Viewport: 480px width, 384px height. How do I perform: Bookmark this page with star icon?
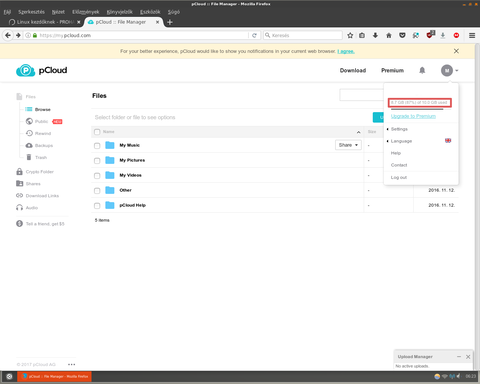(350, 35)
